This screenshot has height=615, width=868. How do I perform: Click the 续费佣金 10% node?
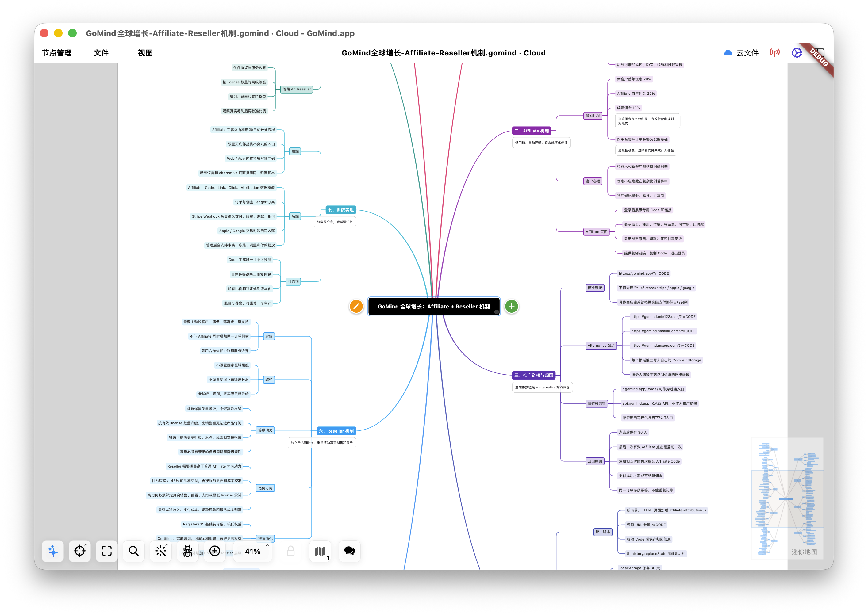(x=628, y=108)
